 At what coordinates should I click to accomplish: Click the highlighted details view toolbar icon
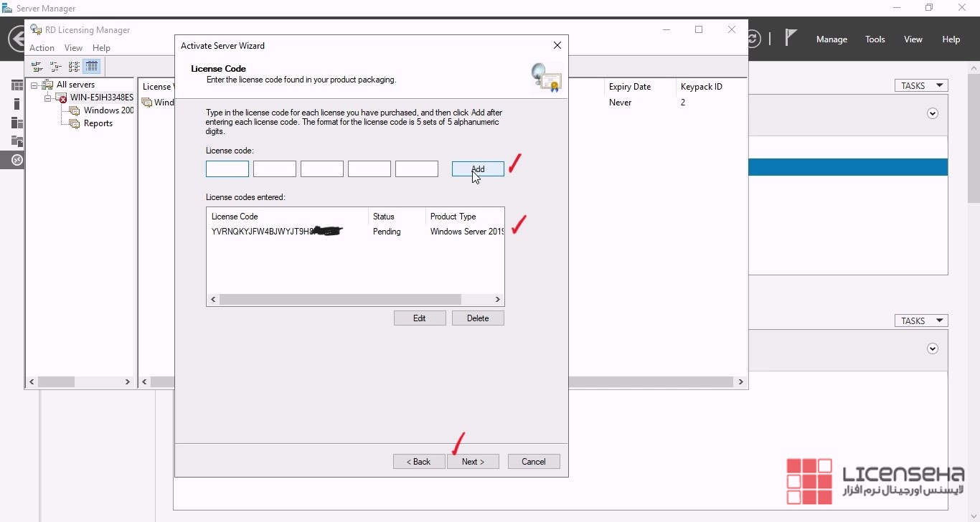(92, 67)
